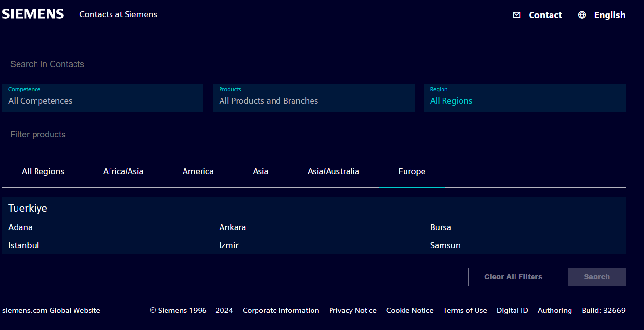Click the globe language icon

point(582,15)
